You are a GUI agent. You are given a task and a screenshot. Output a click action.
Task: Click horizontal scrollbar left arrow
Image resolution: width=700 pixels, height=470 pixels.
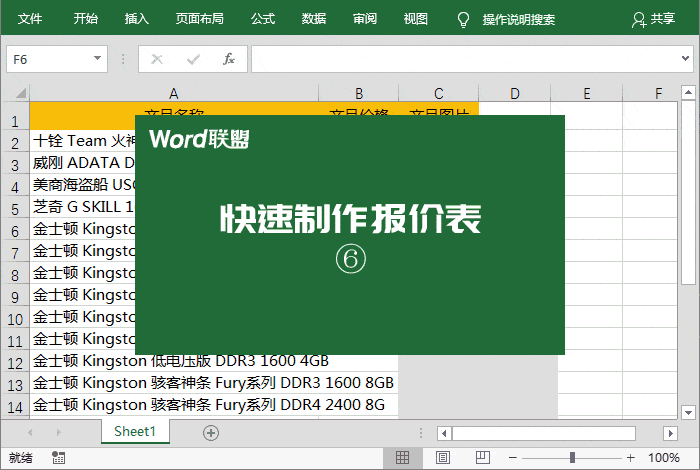click(x=444, y=433)
